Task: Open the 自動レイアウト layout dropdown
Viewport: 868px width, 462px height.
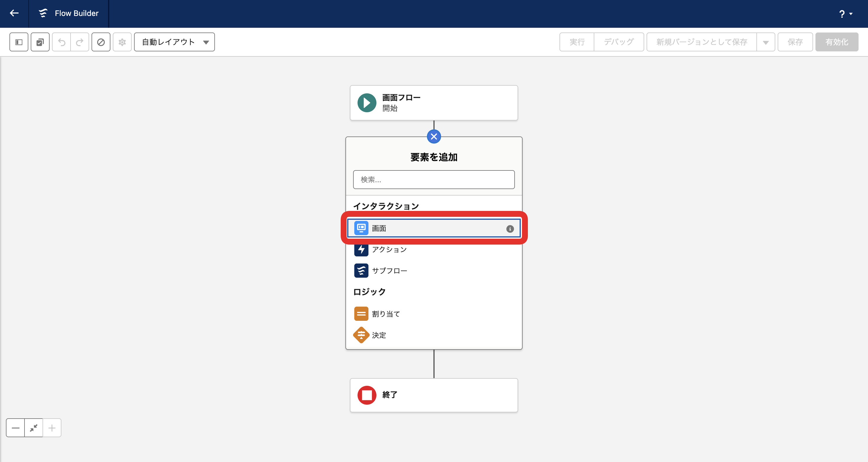Action: pos(174,42)
